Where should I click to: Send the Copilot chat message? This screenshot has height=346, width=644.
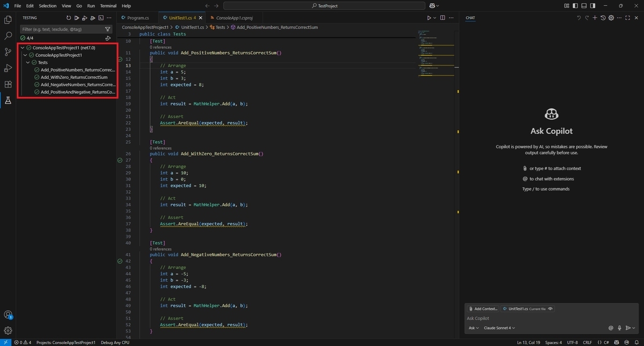[627, 328]
